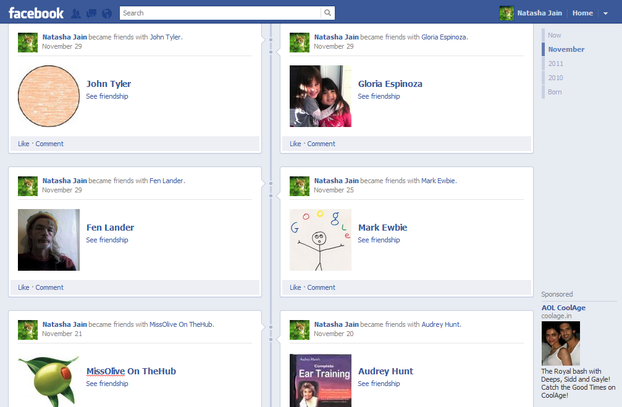Viewport: 622px width, 407px height.
Task: Click the large Mark Ewbie name link
Action: [x=382, y=227]
